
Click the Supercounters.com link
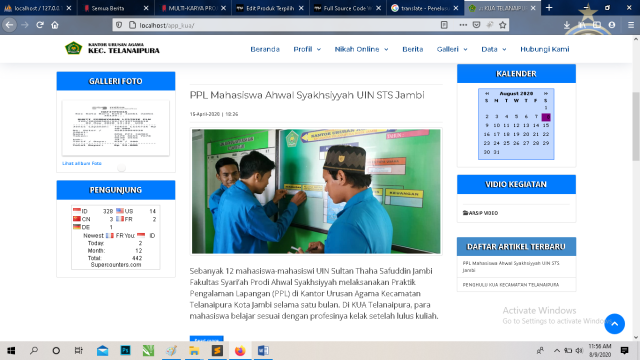pyautogui.click(x=116, y=265)
